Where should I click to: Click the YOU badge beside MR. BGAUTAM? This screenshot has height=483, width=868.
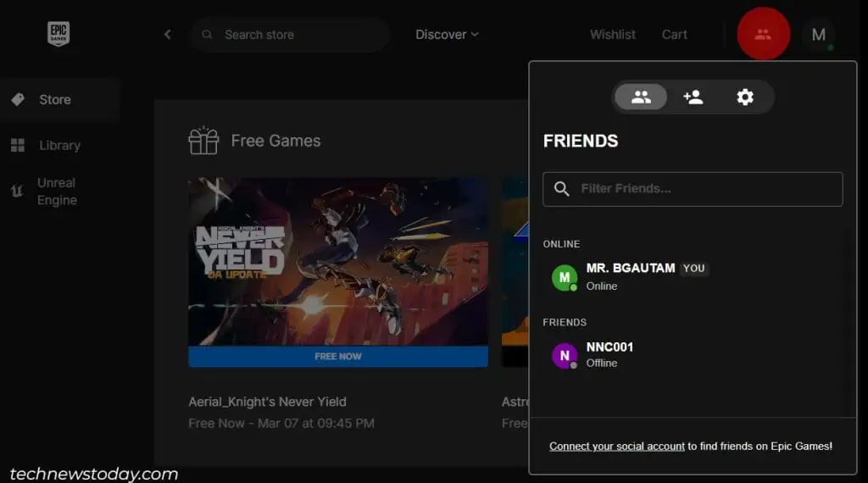[x=693, y=269]
